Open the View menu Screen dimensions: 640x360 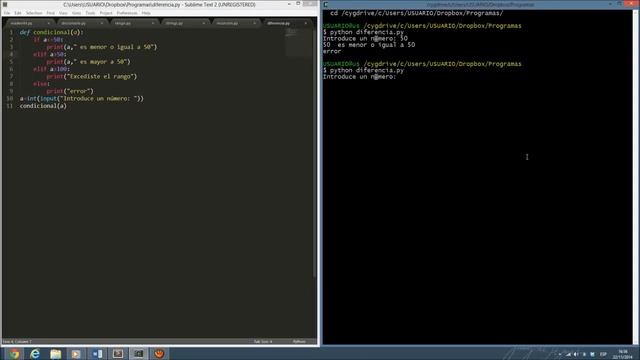pos(63,13)
